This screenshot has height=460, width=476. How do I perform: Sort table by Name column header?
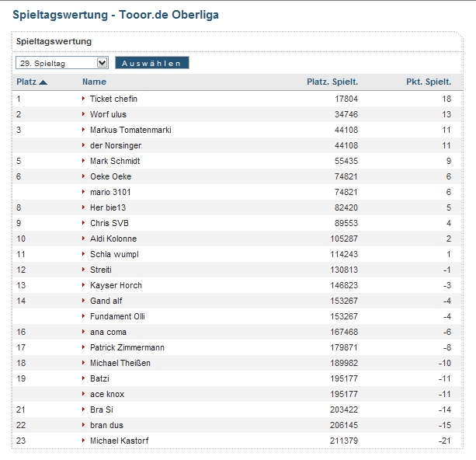point(94,82)
